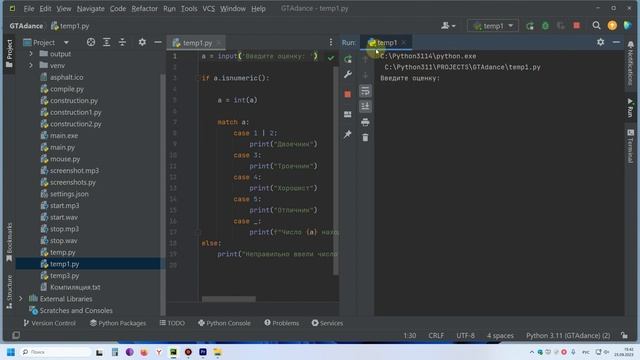Click the toolbar red Stop button
640x360 pixels.
pos(576,26)
